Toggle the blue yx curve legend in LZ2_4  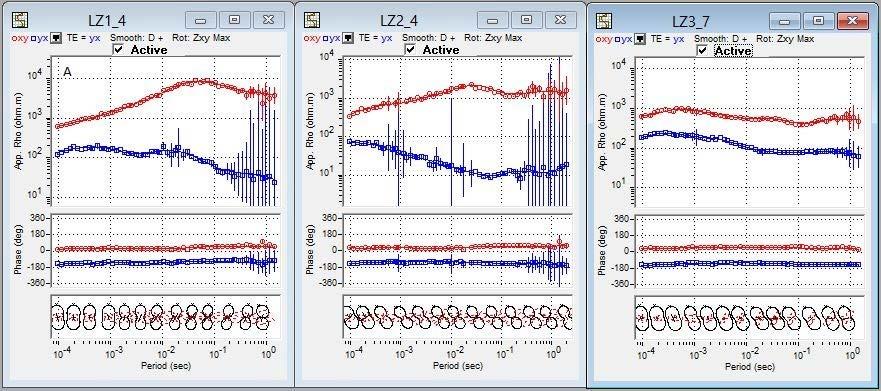(x=331, y=38)
